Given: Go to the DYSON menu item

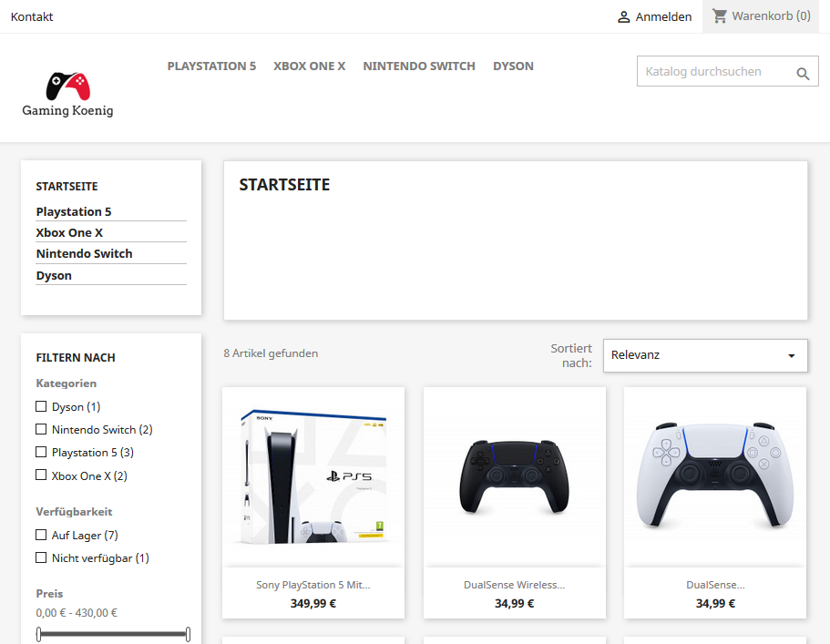Looking at the screenshot, I should click(x=514, y=66).
